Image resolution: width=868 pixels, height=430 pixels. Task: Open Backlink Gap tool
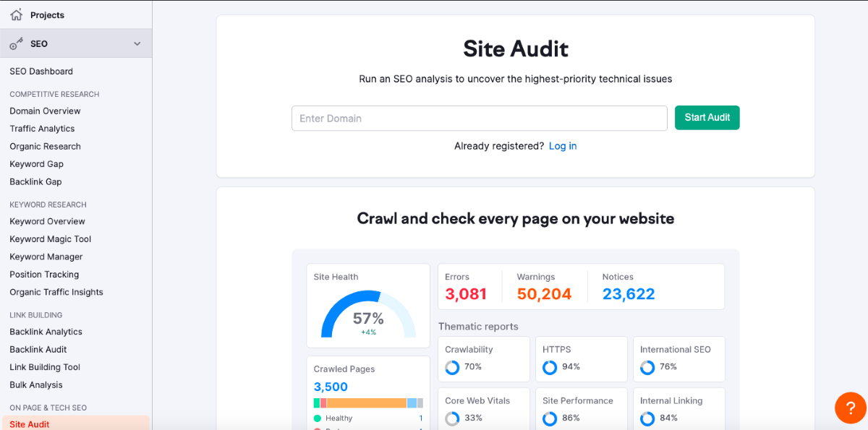click(35, 182)
